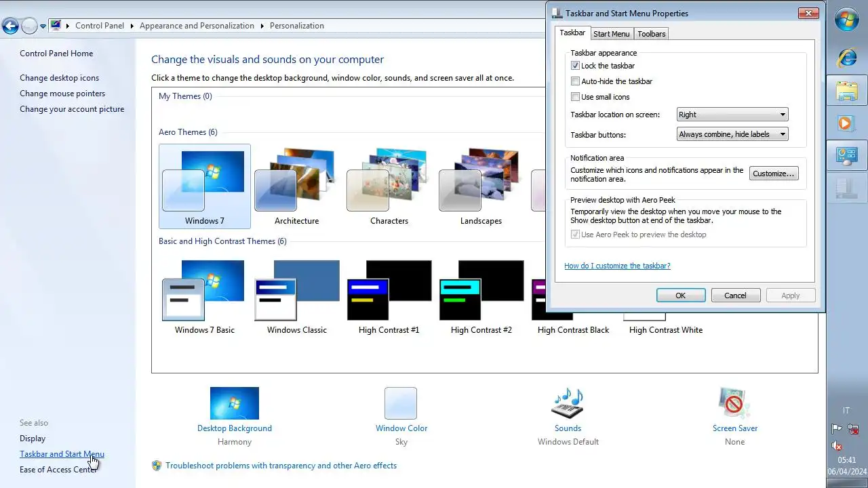Open Control Panel Home link

point(56,54)
